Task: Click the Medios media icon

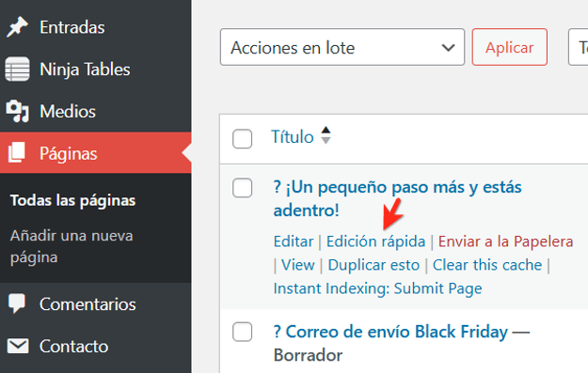Action: point(17,111)
